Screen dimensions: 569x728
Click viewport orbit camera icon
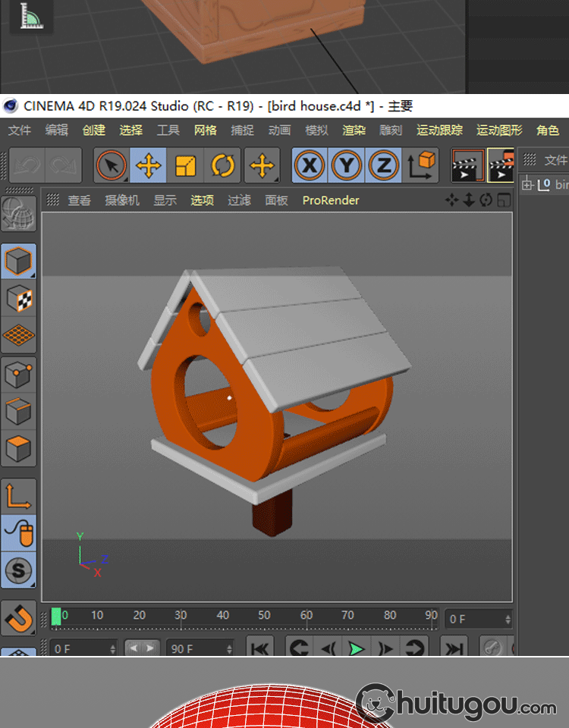[x=486, y=200]
